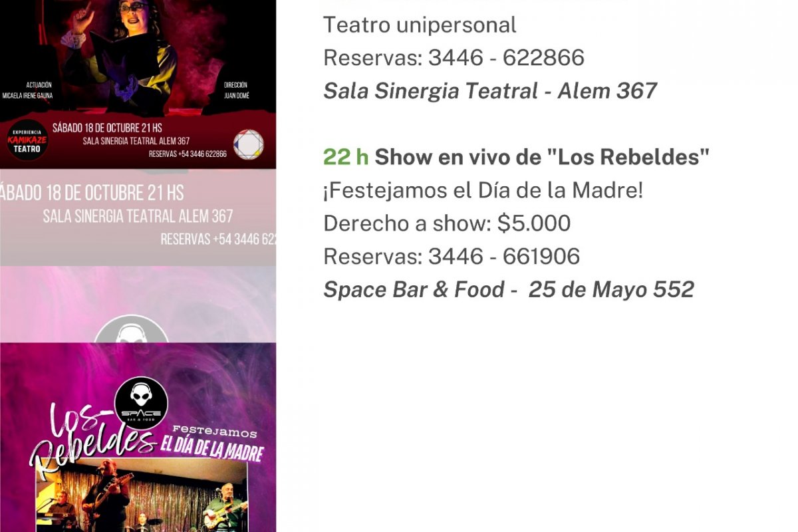Click the colorful geometric Sinergia logo
The height and width of the screenshot is (532, 798).
(x=249, y=145)
